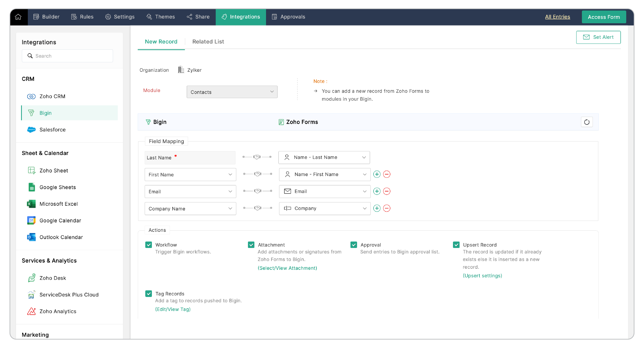Open the Zoho Sheet integration
Screen dimensions: 644x348
53,171
